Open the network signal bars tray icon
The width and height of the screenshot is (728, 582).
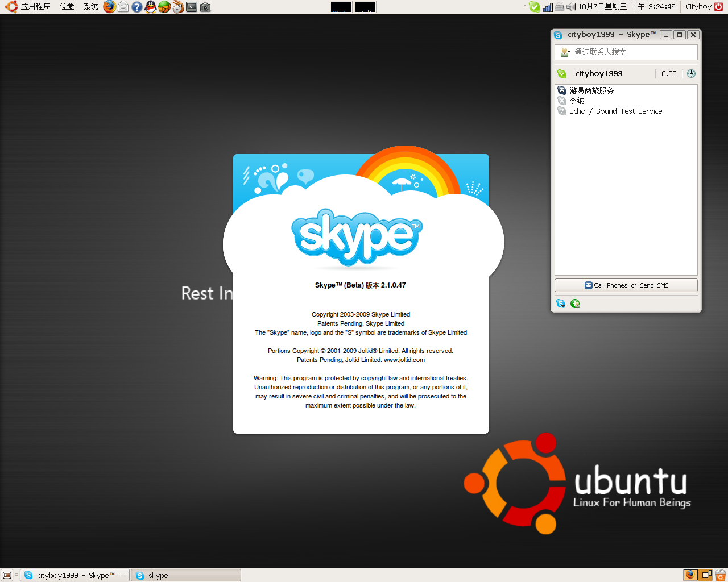coord(548,7)
